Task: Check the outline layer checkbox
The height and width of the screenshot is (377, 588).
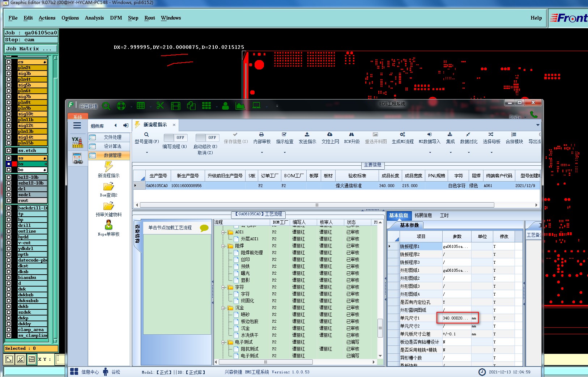Action: click(x=9, y=231)
